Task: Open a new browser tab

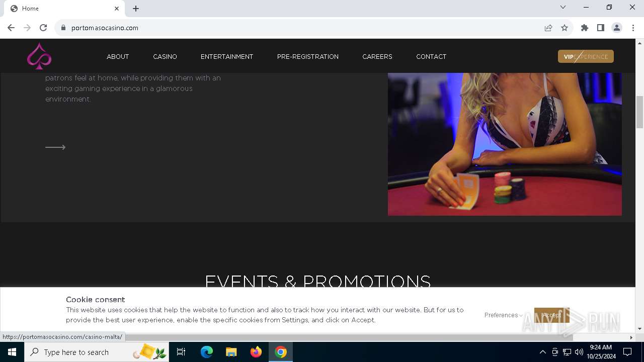Action: coord(136,9)
